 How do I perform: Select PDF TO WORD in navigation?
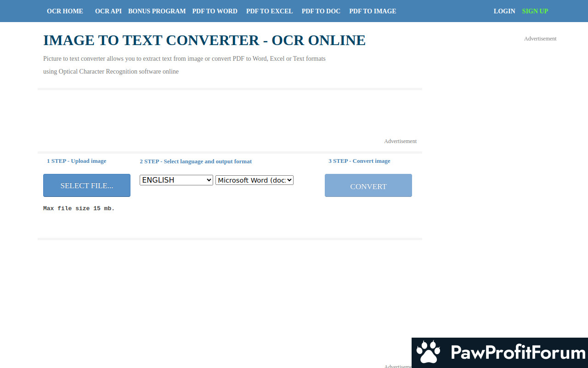click(215, 11)
